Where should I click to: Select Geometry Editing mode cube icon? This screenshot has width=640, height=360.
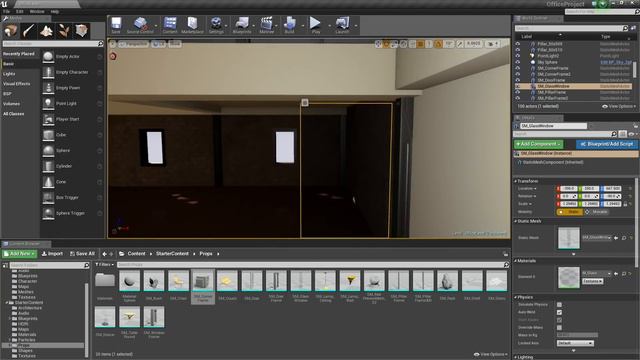81,31
